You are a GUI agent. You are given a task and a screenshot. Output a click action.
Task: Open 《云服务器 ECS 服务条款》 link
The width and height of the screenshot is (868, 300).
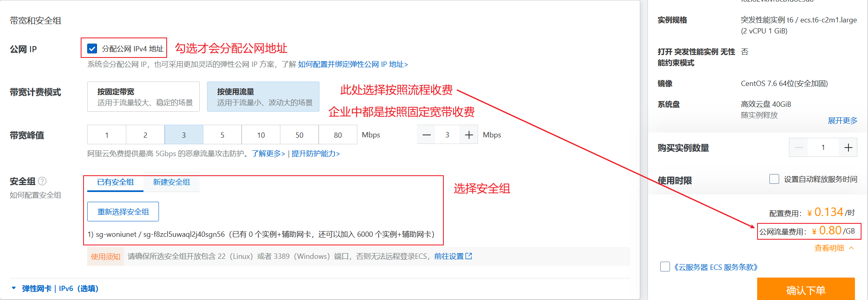click(x=716, y=267)
